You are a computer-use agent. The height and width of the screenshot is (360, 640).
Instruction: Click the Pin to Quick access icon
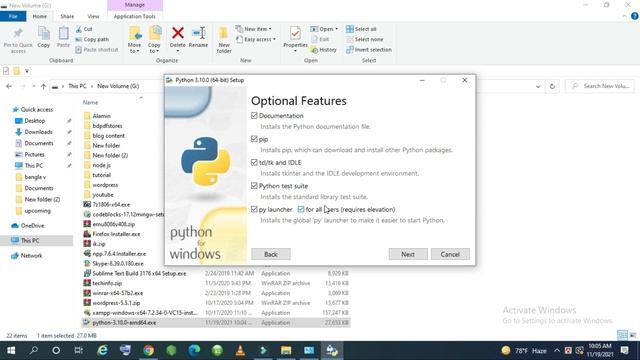(x=18, y=33)
